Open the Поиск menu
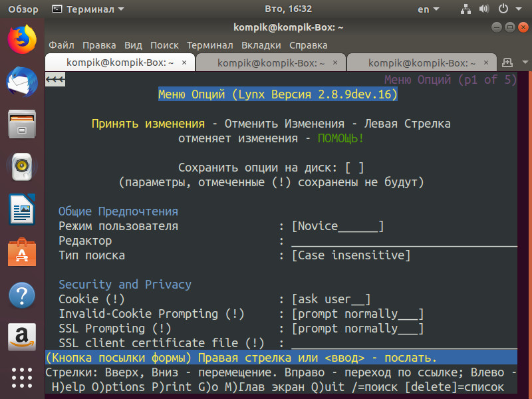 pyautogui.click(x=164, y=45)
